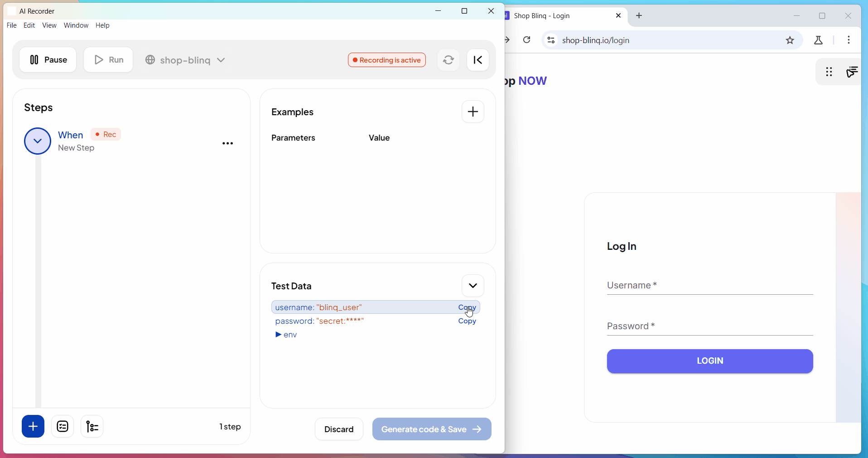Copy the username test data value
868x458 pixels.
click(467, 307)
